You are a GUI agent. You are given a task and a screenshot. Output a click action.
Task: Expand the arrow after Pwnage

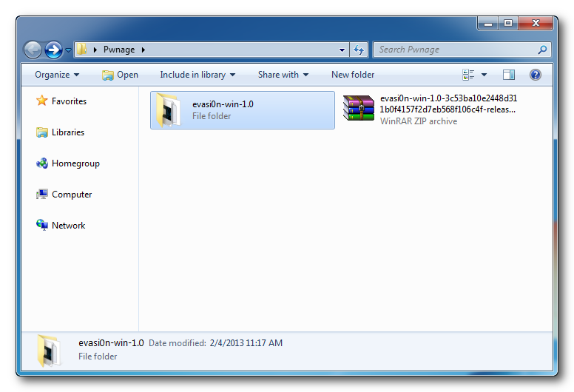[x=143, y=50]
